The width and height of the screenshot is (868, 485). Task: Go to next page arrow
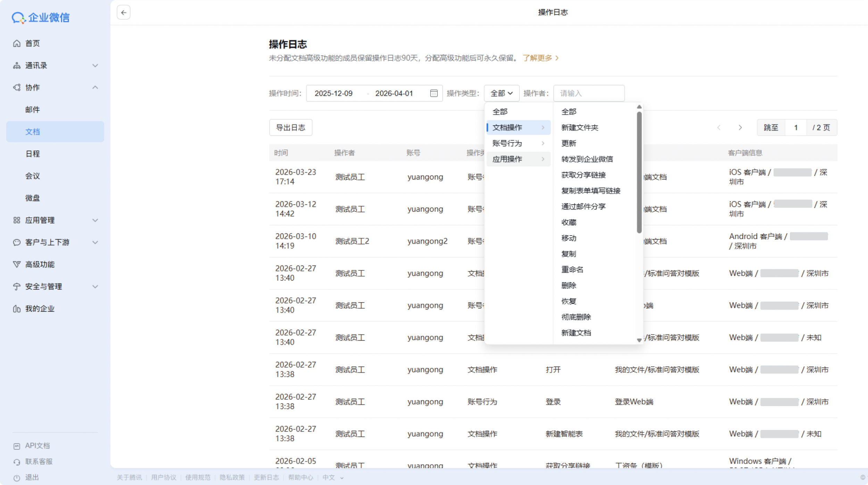pyautogui.click(x=740, y=128)
